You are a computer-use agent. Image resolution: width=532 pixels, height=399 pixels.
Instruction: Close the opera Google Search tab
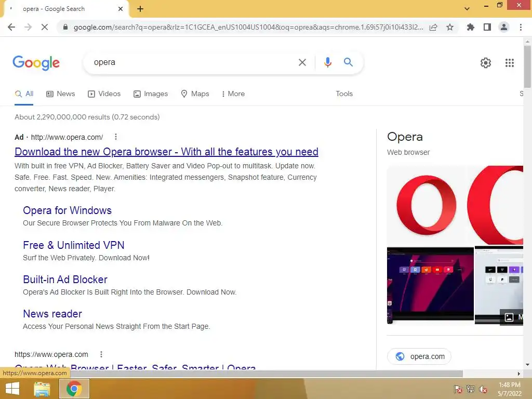tap(121, 9)
